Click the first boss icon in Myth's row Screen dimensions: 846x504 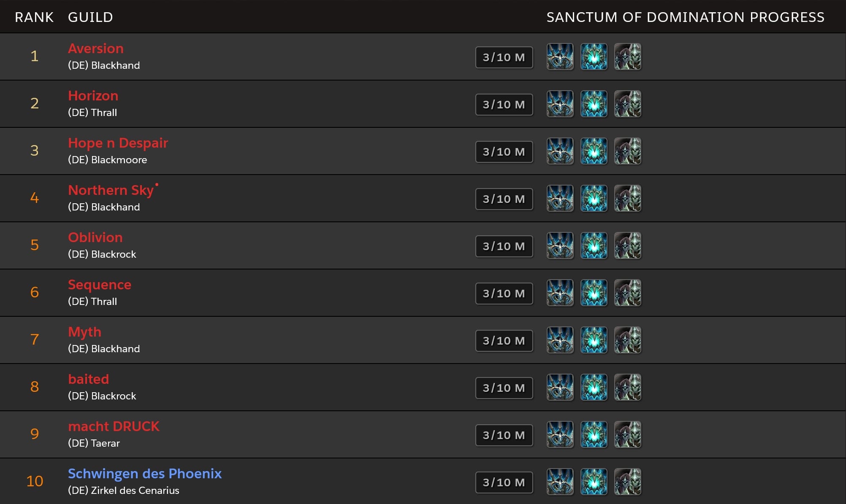click(x=560, y=340)
